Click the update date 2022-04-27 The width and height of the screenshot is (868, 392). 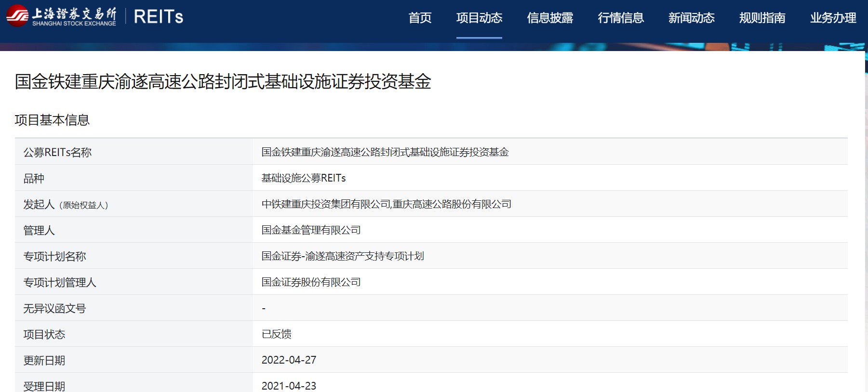(289, 360)
